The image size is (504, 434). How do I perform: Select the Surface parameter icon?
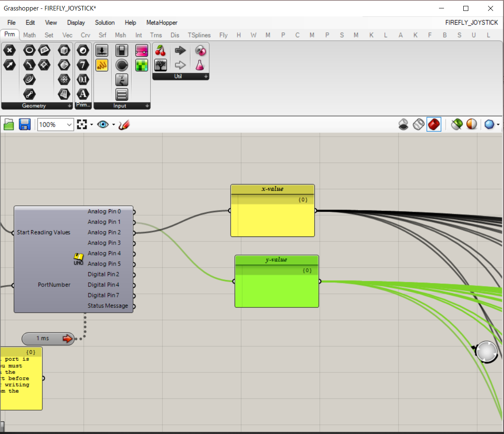point(64,94)
